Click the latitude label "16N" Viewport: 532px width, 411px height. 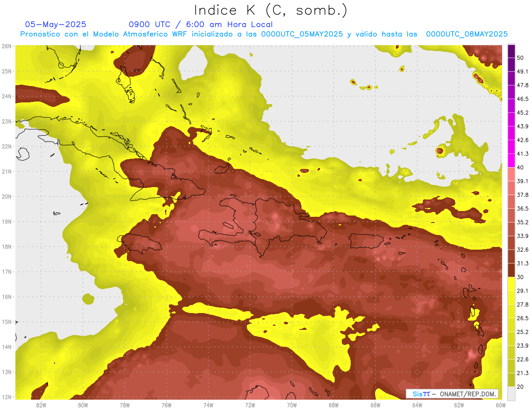pyautogui.click(x=7, y=297)
